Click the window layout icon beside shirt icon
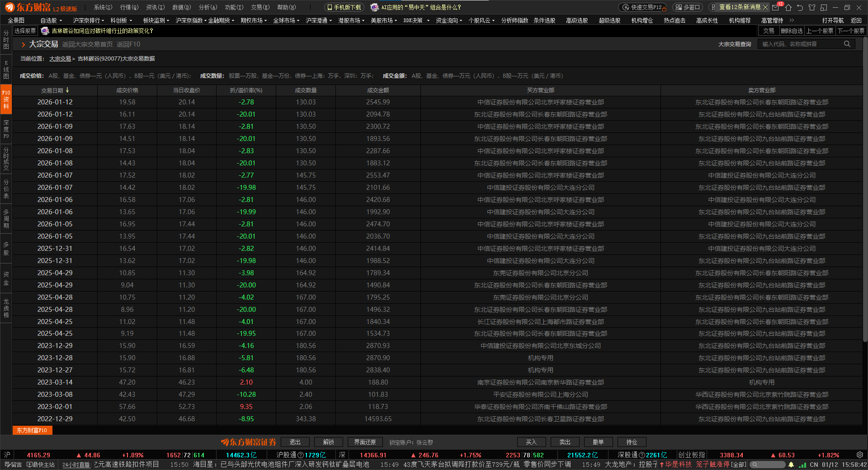 (x=824, y=7)
